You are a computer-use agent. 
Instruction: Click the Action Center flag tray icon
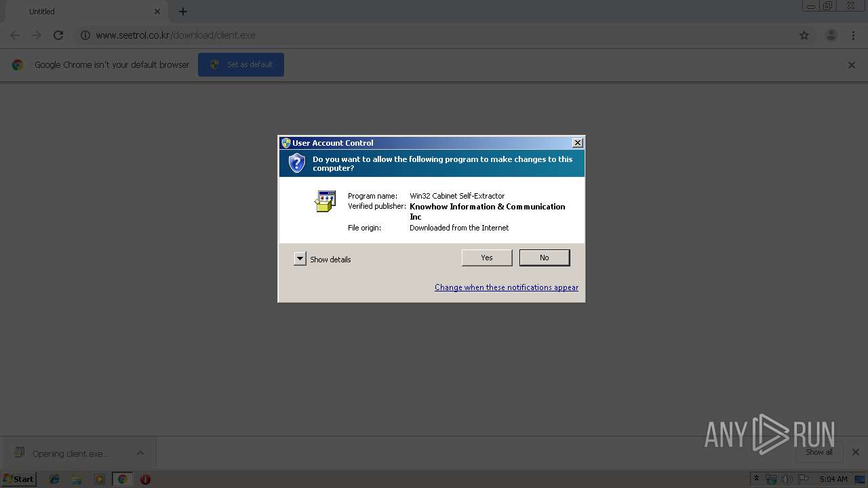[804, 479]
